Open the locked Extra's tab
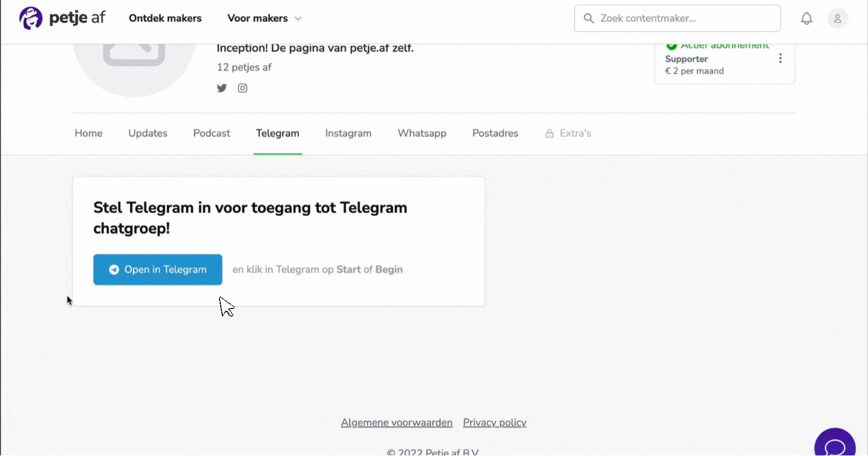Screen dimensions: 868x456 tap(568, 134)
